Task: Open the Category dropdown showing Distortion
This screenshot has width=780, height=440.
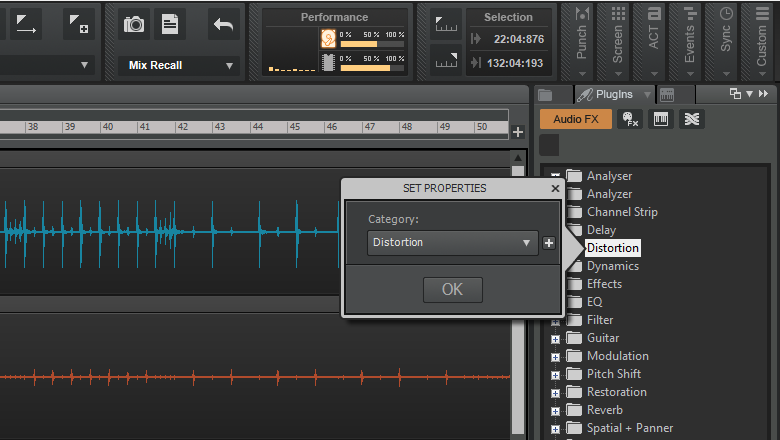Action: 453,243
